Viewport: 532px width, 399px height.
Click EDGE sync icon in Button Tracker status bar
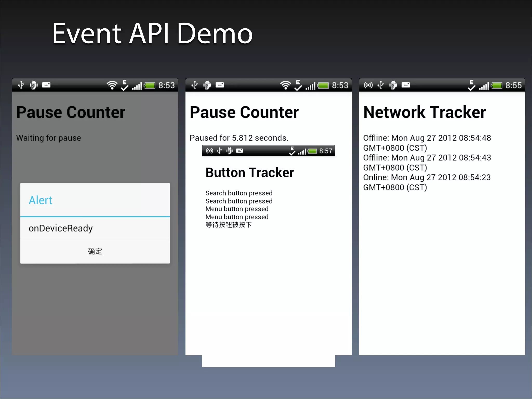[x=292, y=151]
